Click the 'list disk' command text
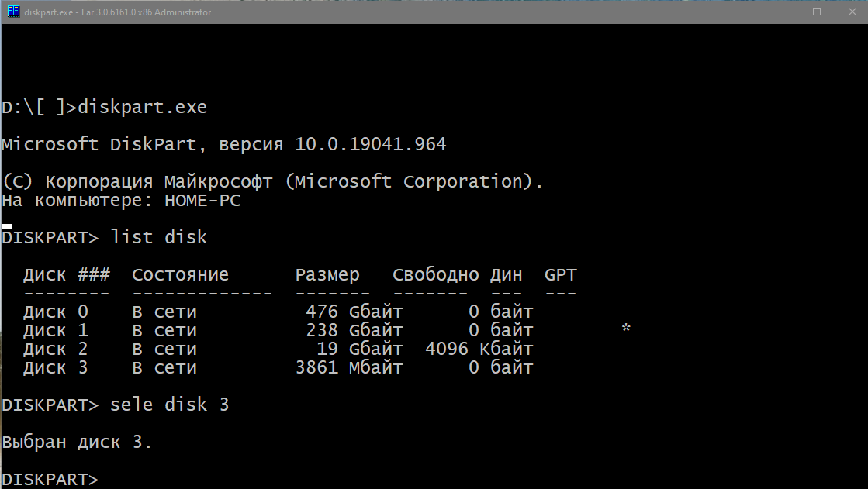This screenshot has height=489, width=868. (159, 237)
